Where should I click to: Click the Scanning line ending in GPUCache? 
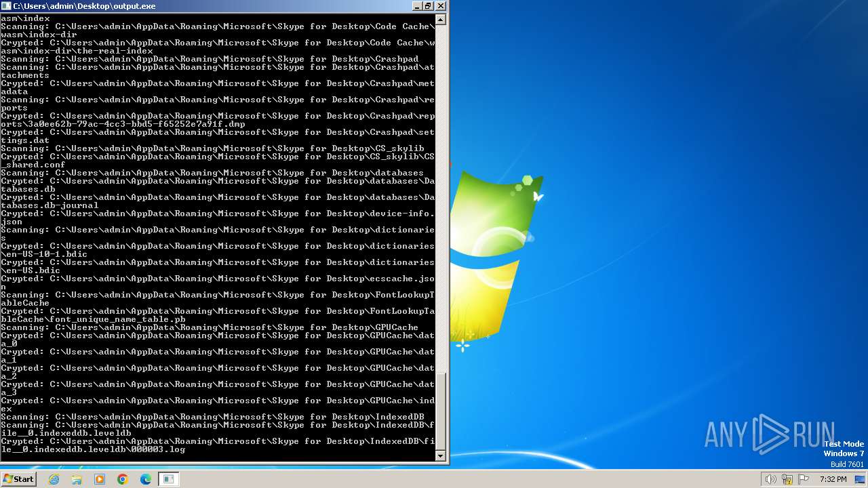point(210,327)
